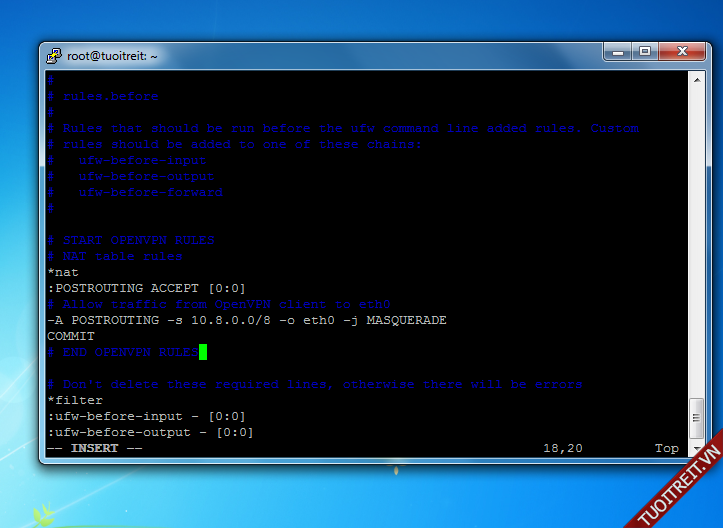Click the :ufw-before-input line
The width and height of the screenshot is (723, 528).
tap(146, 416)
